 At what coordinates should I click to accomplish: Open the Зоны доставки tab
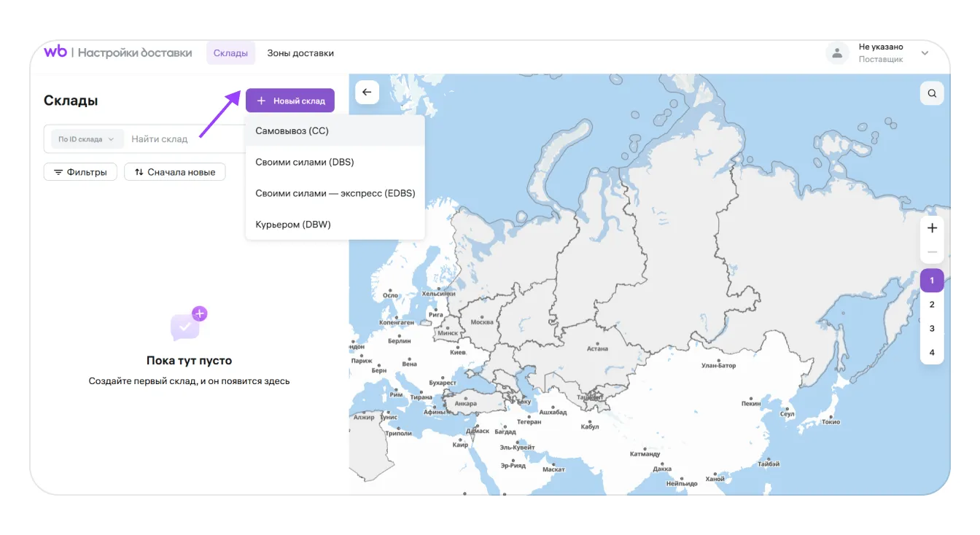(300, 53)
